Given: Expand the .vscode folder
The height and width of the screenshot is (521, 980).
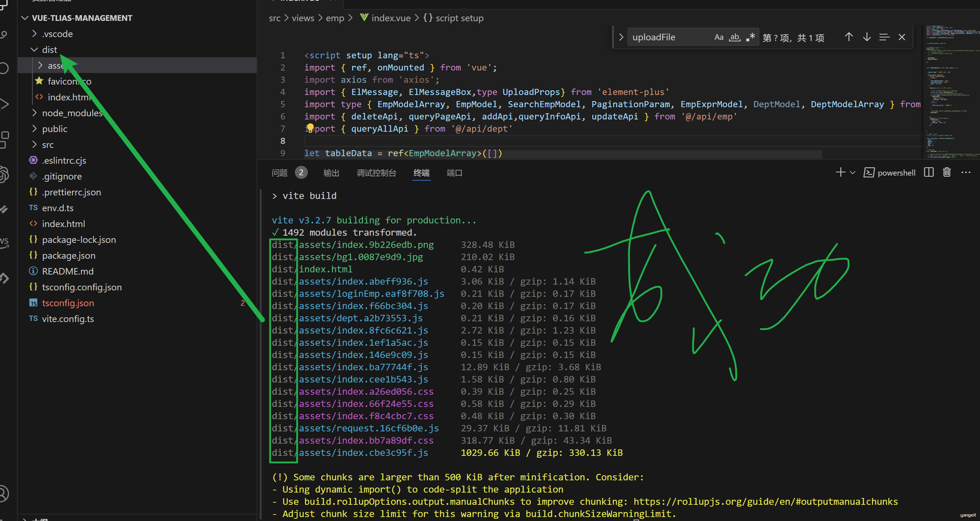Looking at the screenshot, I should (34, 34).
